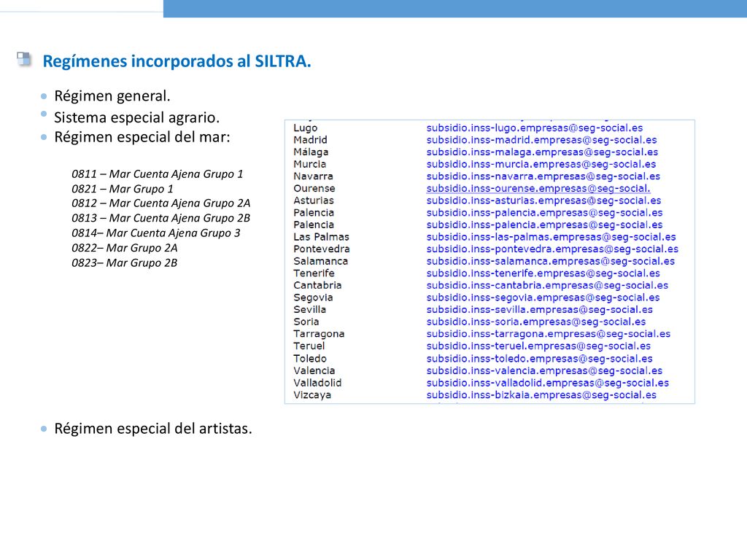Image resolution: width=747 pixels, height=560 pixels.
Task: Click the province name 'Tarragona' in the table
Action: pos(319,334)
